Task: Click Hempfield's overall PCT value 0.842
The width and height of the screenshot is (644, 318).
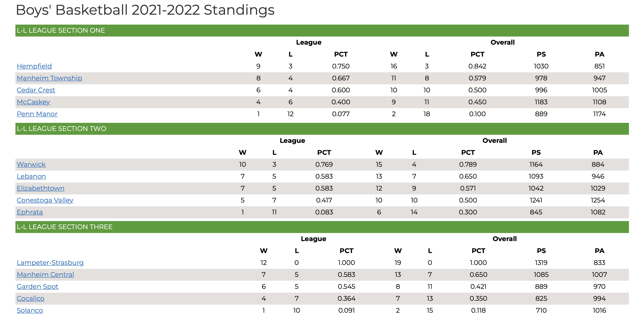Action: tap(477, 66)
